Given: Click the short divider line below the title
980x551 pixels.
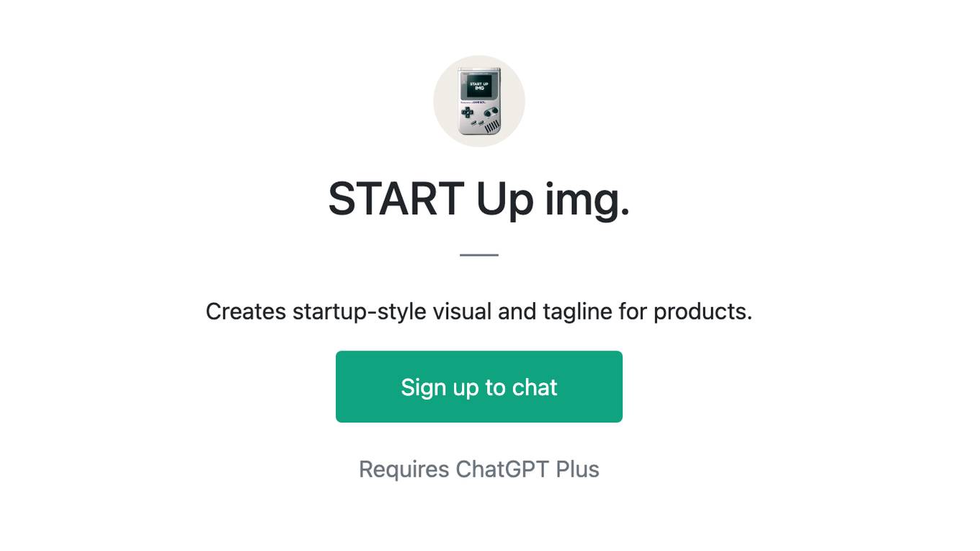Looking at the screenshot, I should click(x=479, y=255).
